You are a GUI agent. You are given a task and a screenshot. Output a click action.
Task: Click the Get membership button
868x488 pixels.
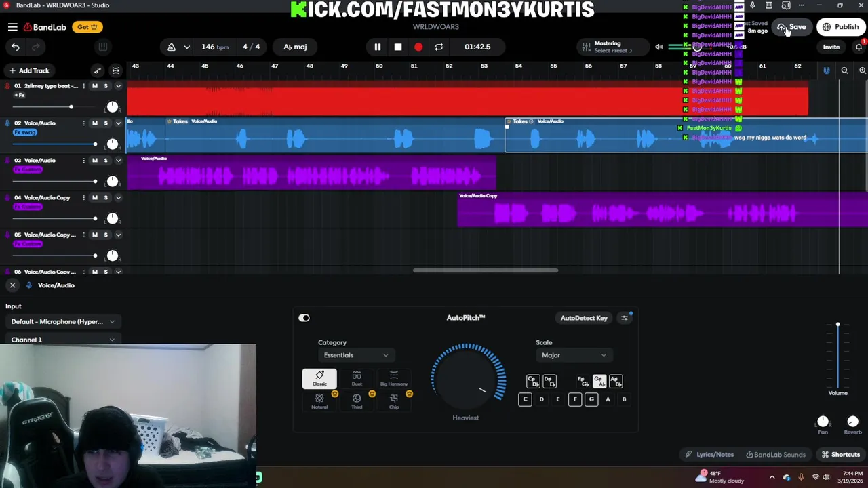click(x=87, y=27)
